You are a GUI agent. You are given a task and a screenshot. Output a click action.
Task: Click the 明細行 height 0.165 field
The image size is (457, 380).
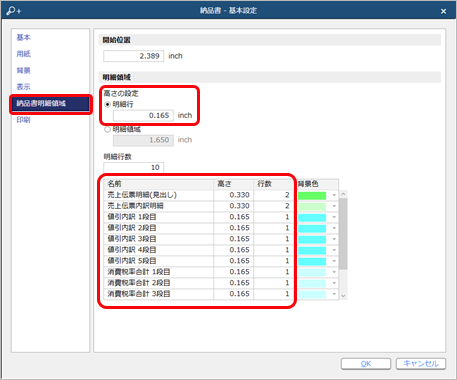(x=143, y=116)
